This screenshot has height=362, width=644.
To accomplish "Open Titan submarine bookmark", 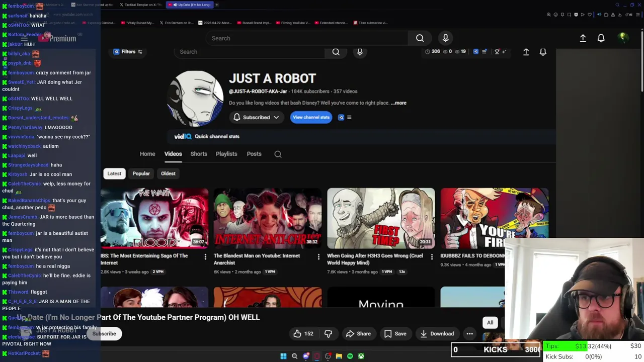I will click(x=370, y=23).
